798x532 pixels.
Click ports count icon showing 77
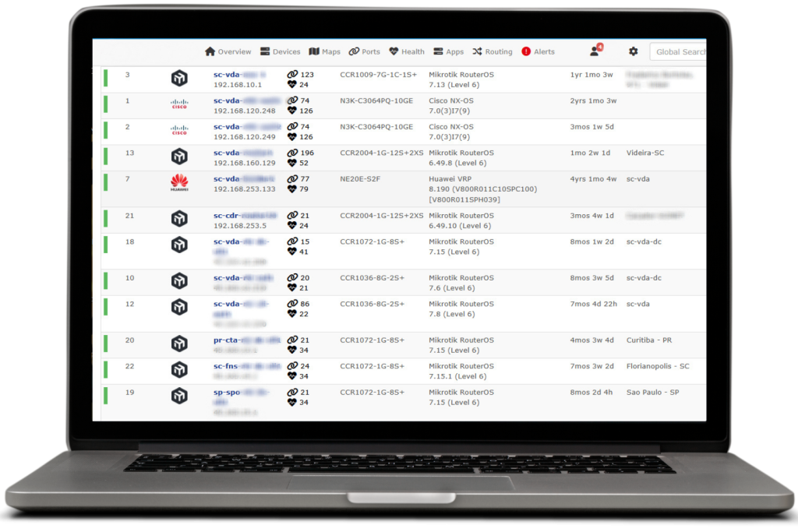(x=292, y=178)
